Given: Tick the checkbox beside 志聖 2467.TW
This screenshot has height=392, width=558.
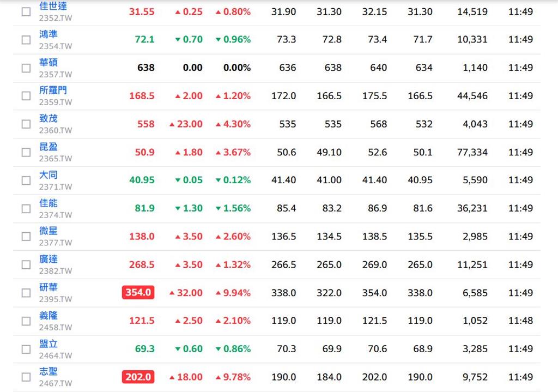Looking at the screenshot, I should click(x=26, y=377).
